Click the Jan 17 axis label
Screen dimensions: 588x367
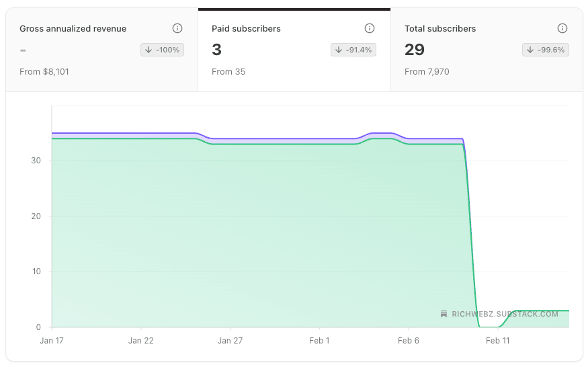click(x=52, y=341)
